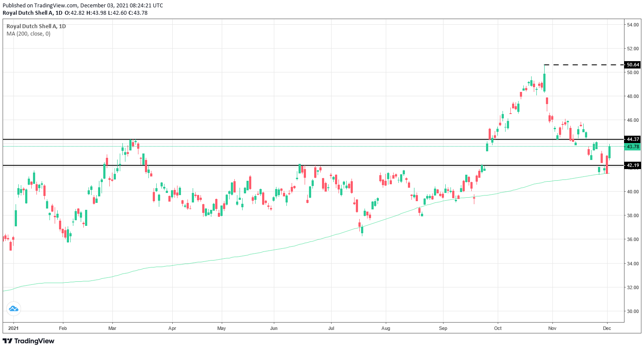Select the 44.37 resistance price label
Image resolution: width=644 pixels, height=349 pixels.
tap(633, 140)
